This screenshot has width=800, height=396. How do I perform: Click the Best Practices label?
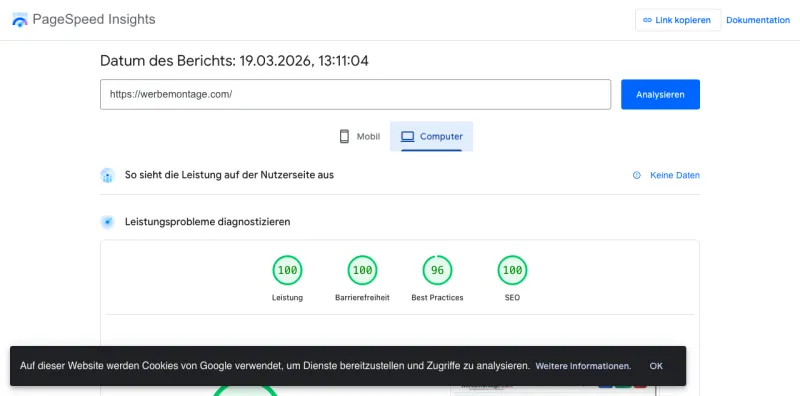point(437,298)
